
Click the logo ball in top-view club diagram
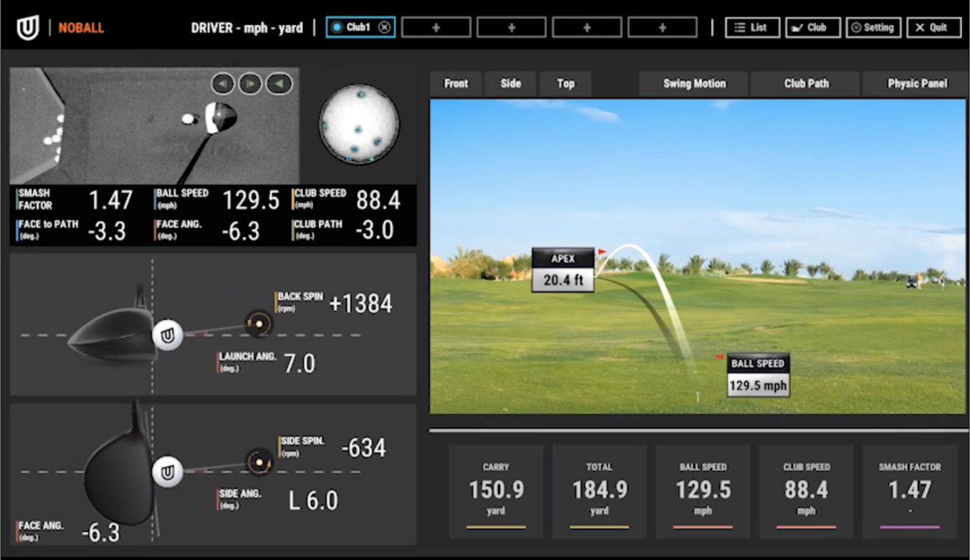click(x=167, y=472)
